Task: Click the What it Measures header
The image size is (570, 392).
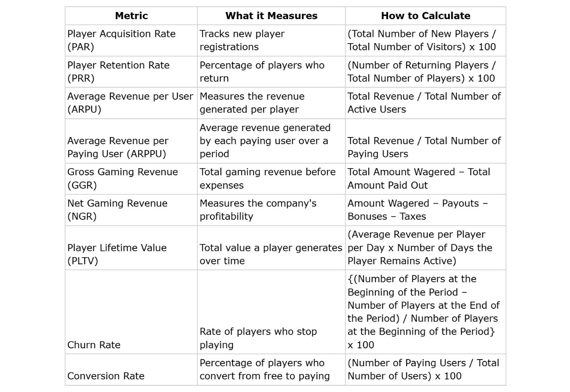Action: (x=271, y=16)
